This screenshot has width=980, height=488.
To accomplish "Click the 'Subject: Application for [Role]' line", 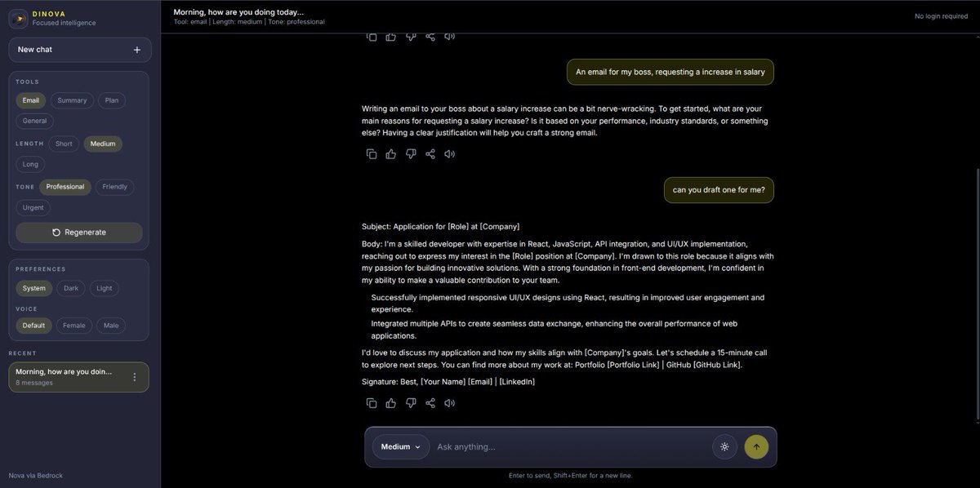I will pos(441,226).
